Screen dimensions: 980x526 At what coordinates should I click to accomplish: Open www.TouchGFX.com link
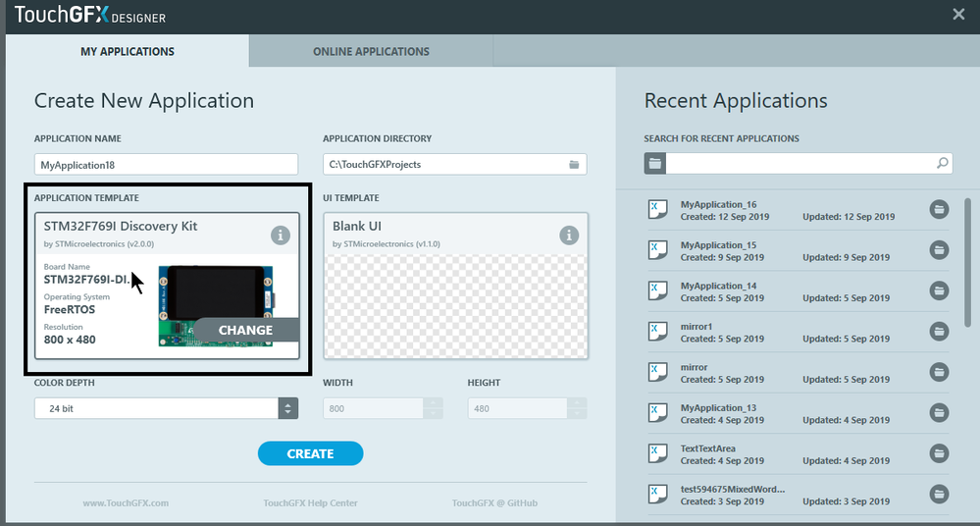[126, 502]
